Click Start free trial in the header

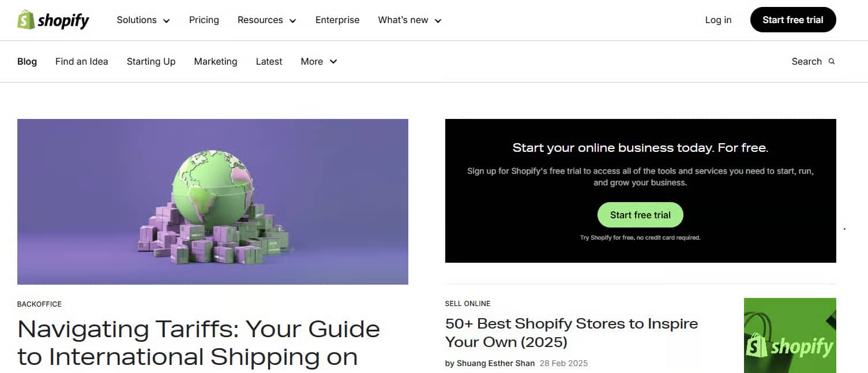792,19
